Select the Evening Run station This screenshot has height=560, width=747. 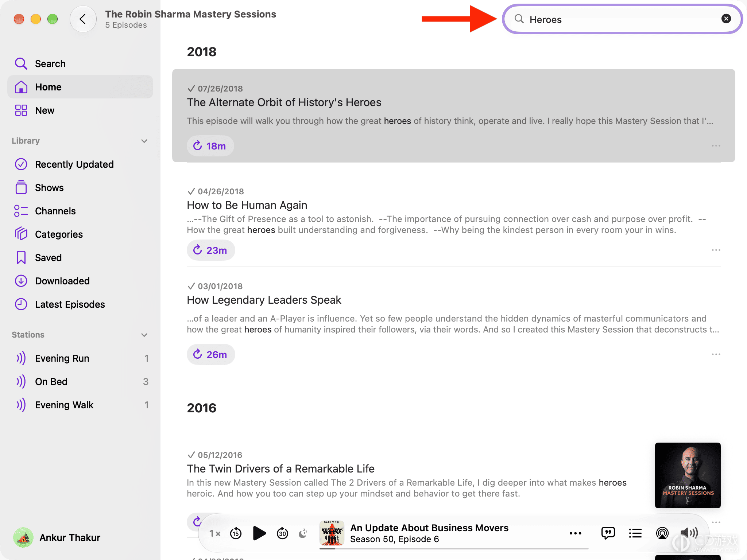click(x=80, y=358)
